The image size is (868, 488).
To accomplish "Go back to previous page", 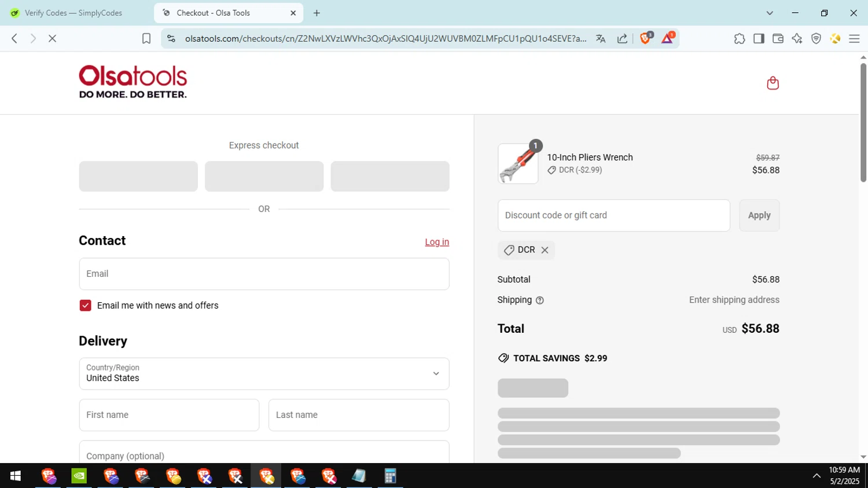I will pyautogui.click(x=14, y=39).
